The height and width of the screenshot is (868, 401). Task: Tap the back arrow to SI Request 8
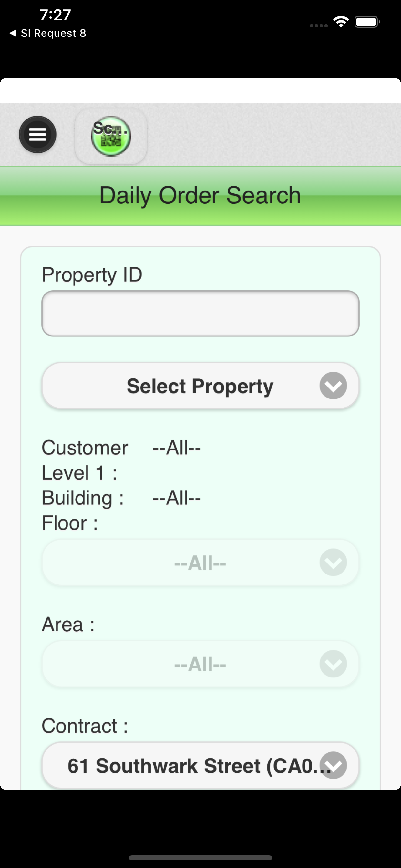pos(13,33)
